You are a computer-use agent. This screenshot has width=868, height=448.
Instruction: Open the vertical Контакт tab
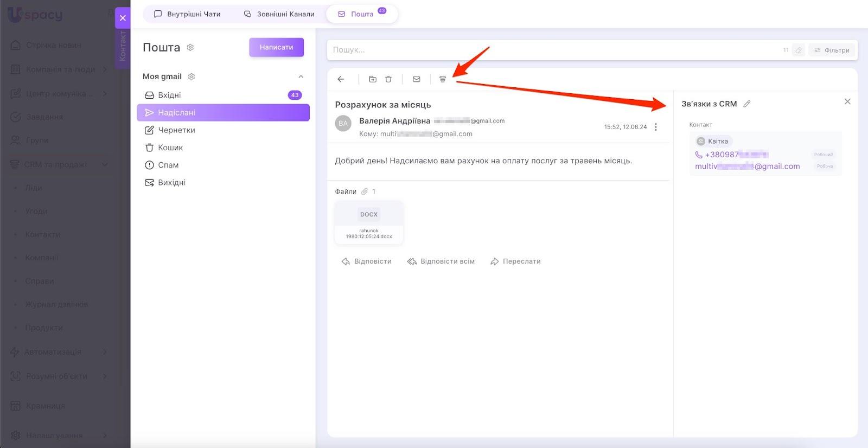click(123, 46)
